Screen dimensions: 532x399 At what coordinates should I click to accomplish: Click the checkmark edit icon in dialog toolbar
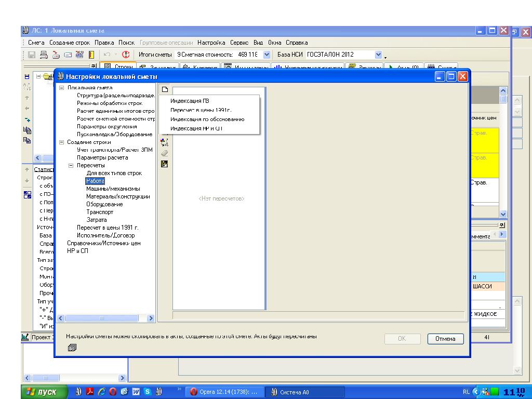click(165, 164)
